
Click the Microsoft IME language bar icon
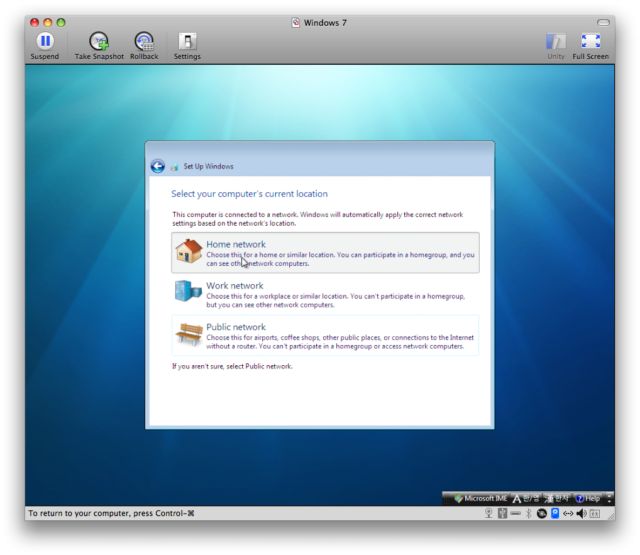coord(459,498)
